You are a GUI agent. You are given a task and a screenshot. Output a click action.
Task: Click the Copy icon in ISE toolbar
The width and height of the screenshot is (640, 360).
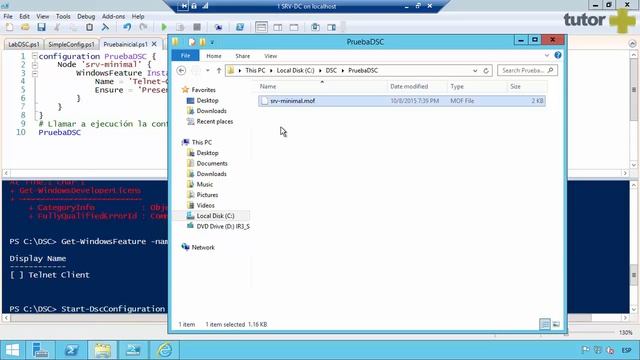tap(73, 27)
